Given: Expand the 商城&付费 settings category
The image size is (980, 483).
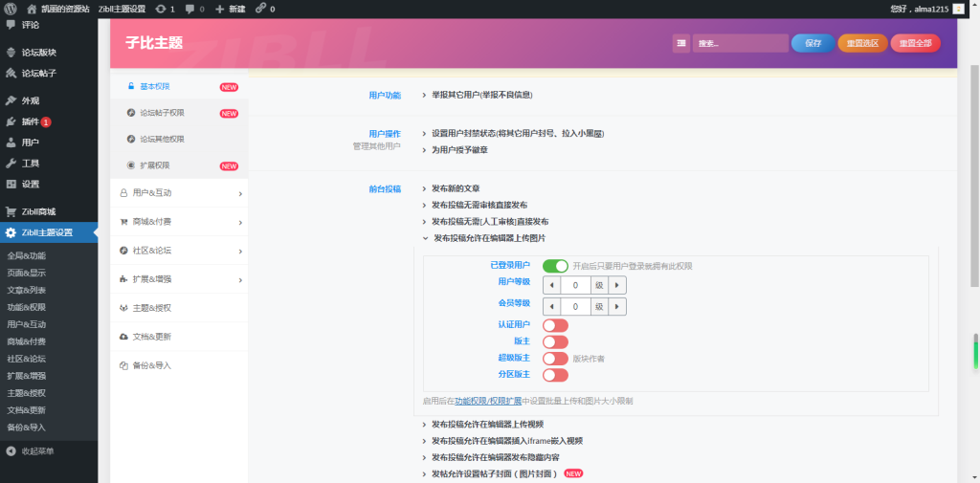Looking at the screenshot, I should [178, 222].
